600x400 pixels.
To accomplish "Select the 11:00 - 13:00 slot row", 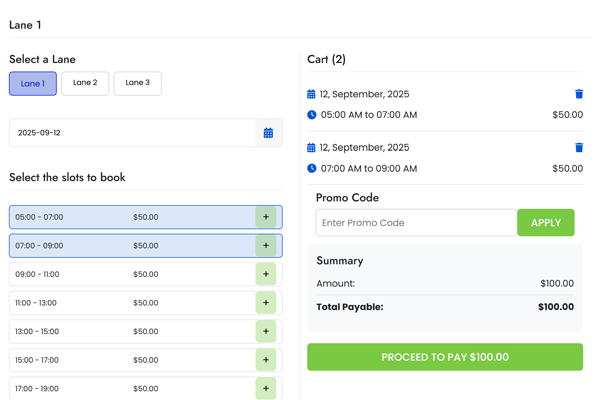I will pyautogui.click(x=146, y=303).
